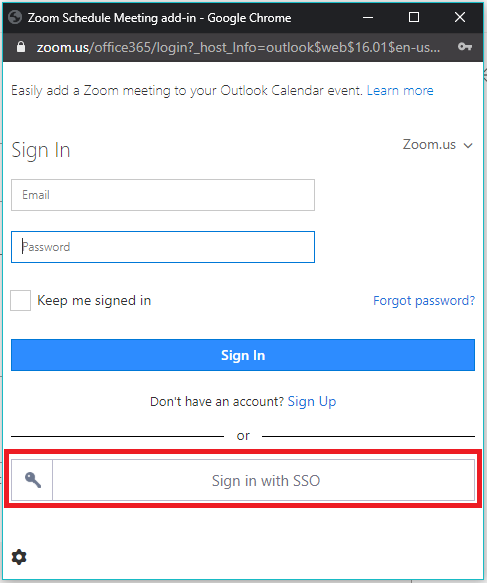487x583 pixels.
Task: Select the zoom.us URL in address bar
Action: click(x=238, y=47)
